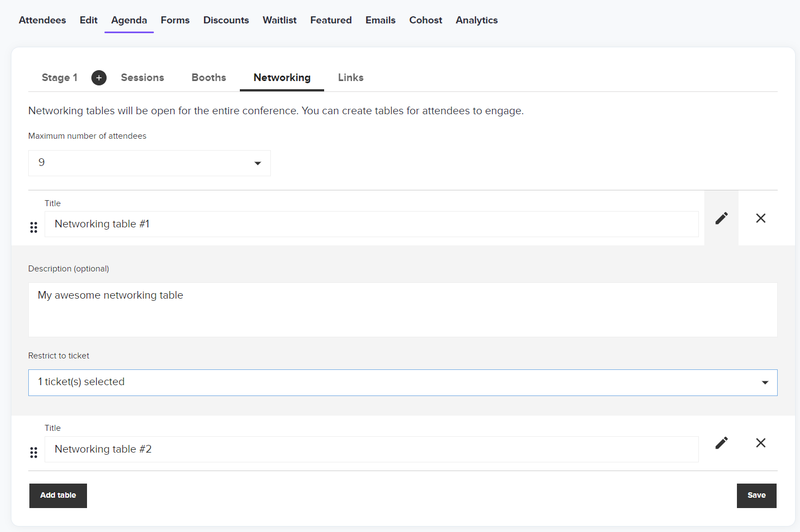Switch to the Sessions tab
800x532 pixels.
pyautogui.click(x=142, y=78)
